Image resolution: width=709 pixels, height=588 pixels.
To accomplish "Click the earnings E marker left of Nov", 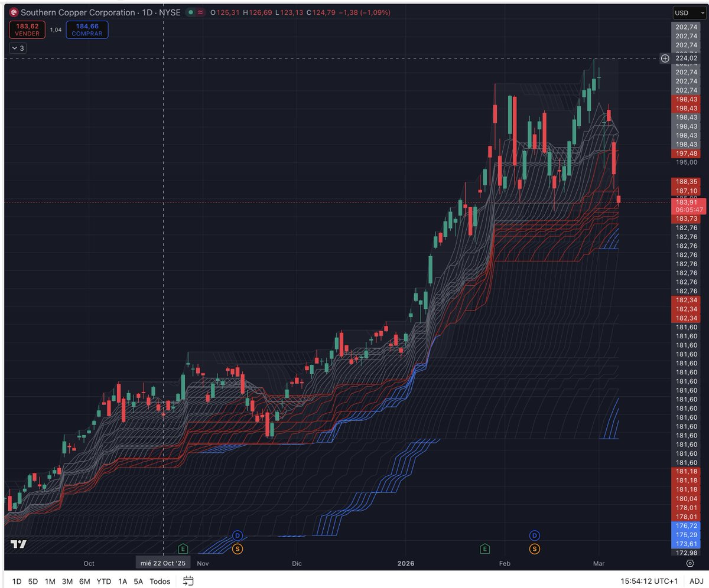I will pos(183,549).
